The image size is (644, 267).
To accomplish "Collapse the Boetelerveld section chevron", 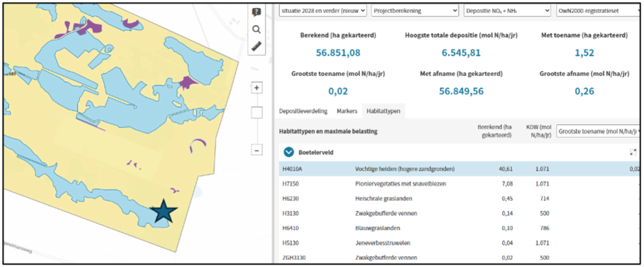I will [288, 152].
